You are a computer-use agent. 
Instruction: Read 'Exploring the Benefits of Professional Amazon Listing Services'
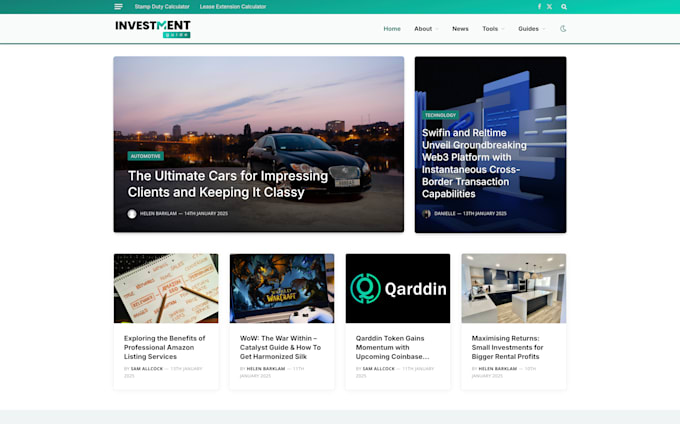pyautogui.click(x=164, y=347)
